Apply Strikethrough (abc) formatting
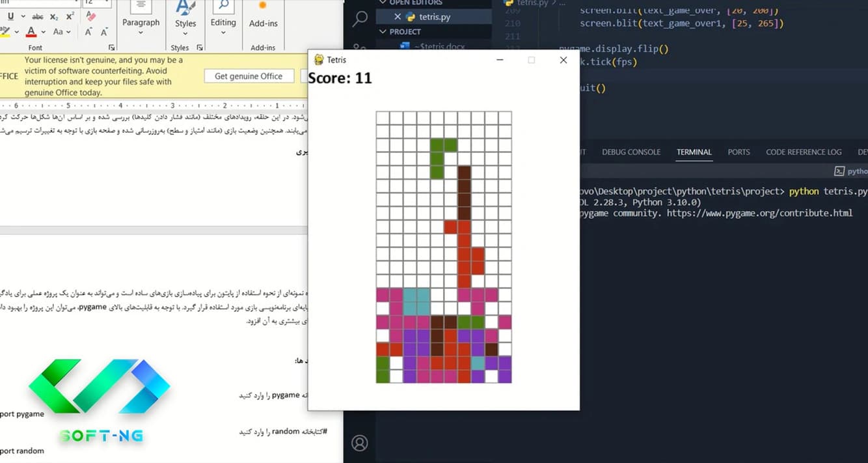The height and width of the screenshot is (463, 868). 38,16
